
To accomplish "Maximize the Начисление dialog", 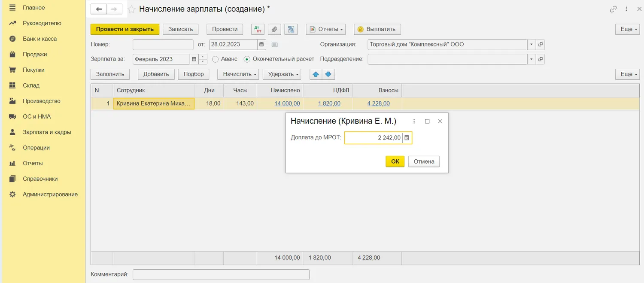I will [x=427, y=121].
